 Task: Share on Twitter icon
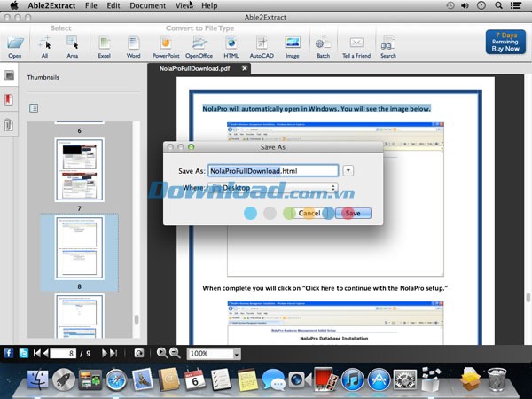click(x=23, y=354)
